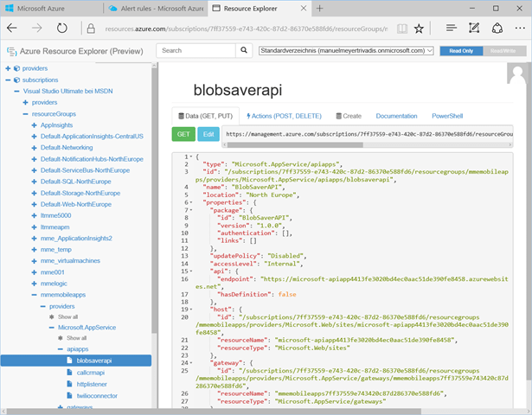
Task: Open the Create tab
Action: pyautogui.click(x=349, y=116)
